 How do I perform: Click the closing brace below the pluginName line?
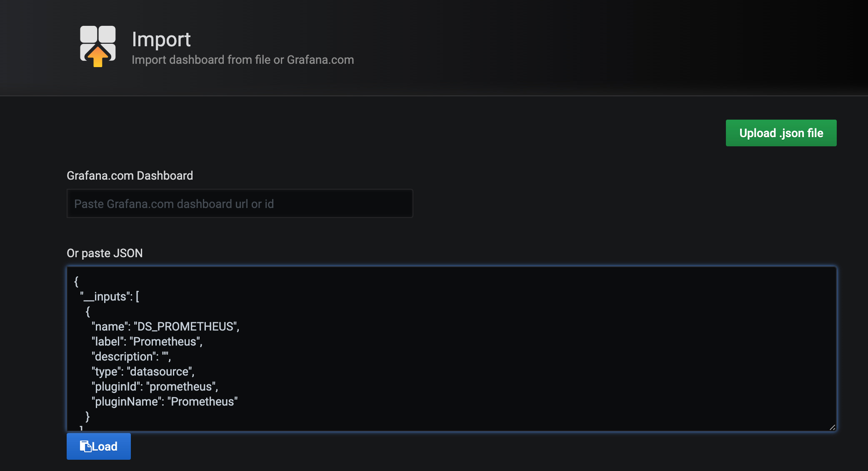point(88,416)
